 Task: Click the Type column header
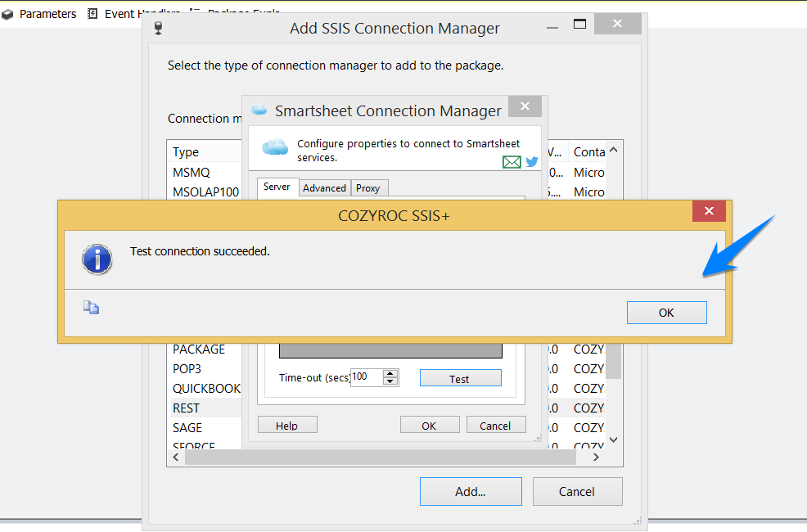coord(205,151)
